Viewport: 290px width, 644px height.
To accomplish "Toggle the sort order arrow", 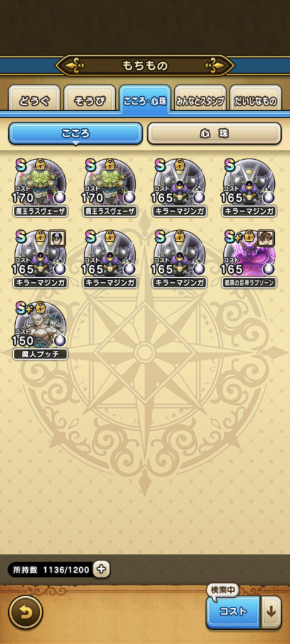I will click(272, 612).
